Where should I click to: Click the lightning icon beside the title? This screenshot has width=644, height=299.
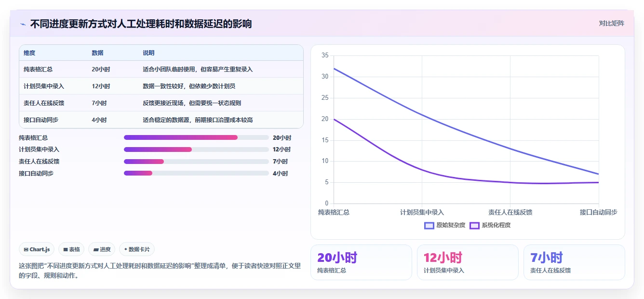pyautogui.click(x=23, y=24)
